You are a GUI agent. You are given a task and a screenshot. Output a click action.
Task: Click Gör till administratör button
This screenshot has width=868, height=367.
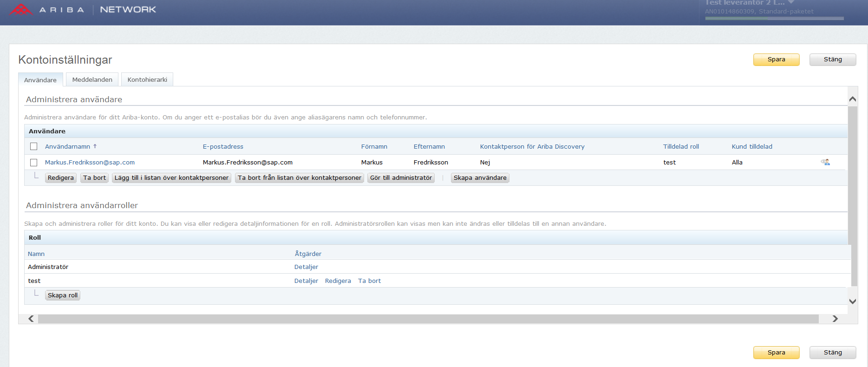401,178
